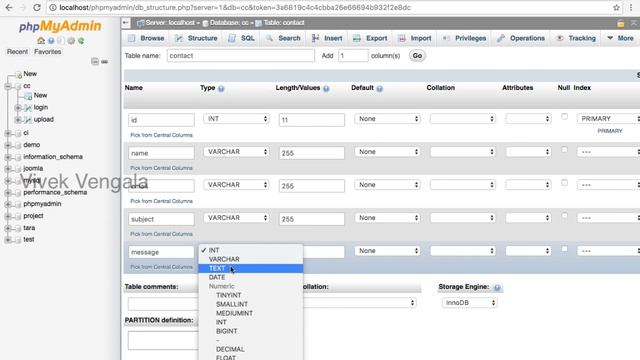Screen dimensions: 640x360
Task: Toggle Null checkbox for subject row
Action: point(564,216)
